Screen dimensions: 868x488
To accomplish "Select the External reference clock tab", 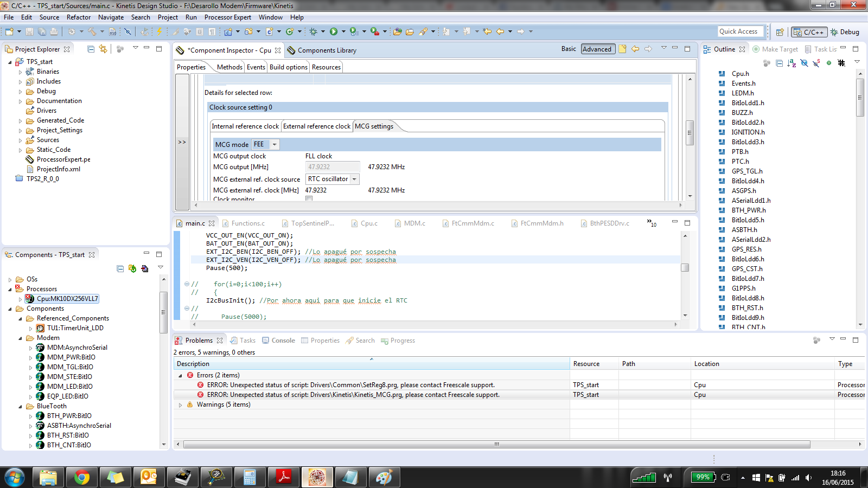I will 317,126.
